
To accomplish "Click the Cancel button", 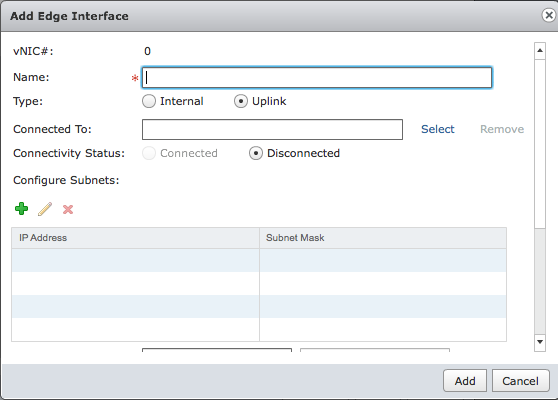I will coord(521,381).
